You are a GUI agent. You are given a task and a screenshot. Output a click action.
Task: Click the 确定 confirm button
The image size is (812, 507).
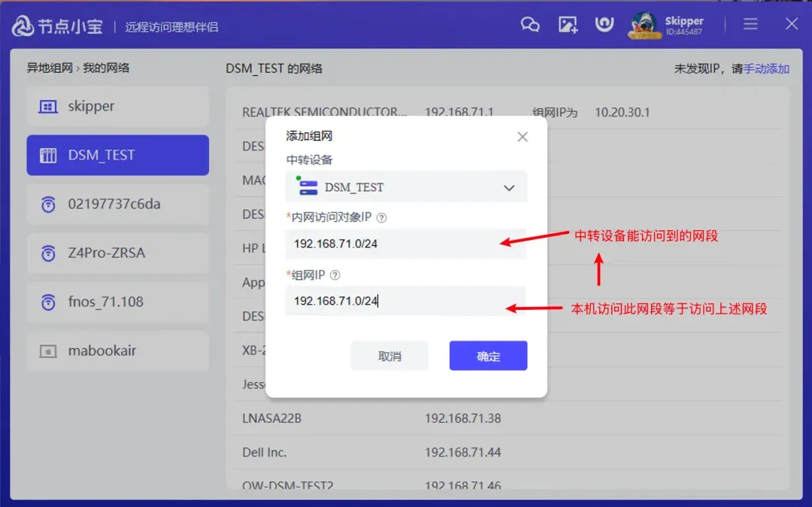488,356
